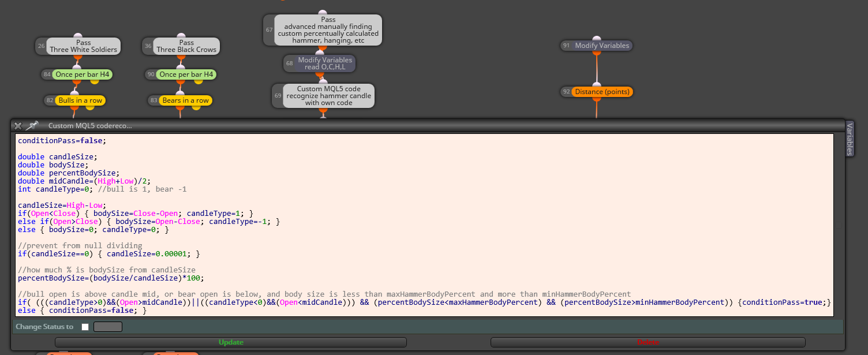Open the status color box beside checkbox
The image size is (868, 355).
click(108, 327)
